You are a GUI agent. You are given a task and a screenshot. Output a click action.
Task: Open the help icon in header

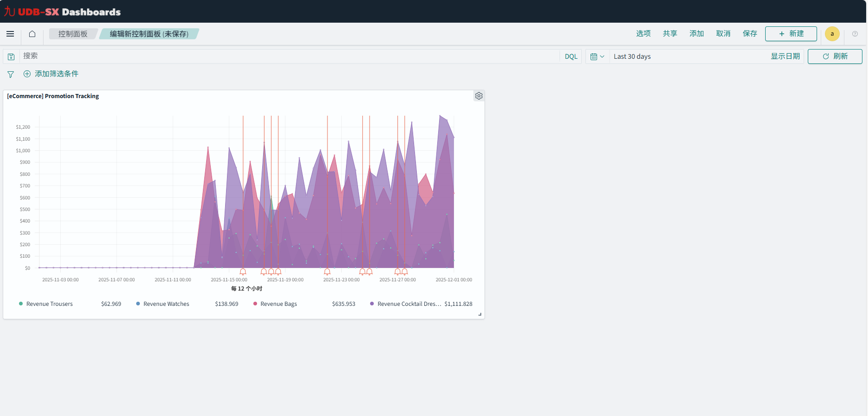[x=855, y=34]
